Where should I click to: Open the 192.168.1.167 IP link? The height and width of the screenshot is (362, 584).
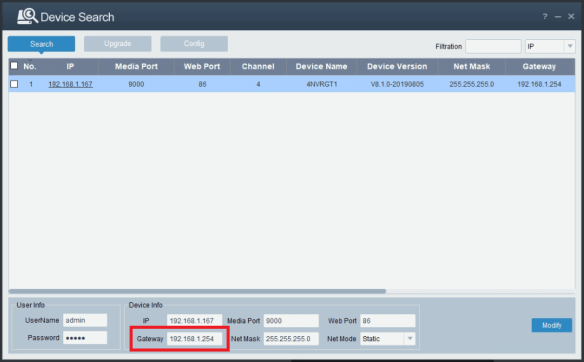click(70, 85)
